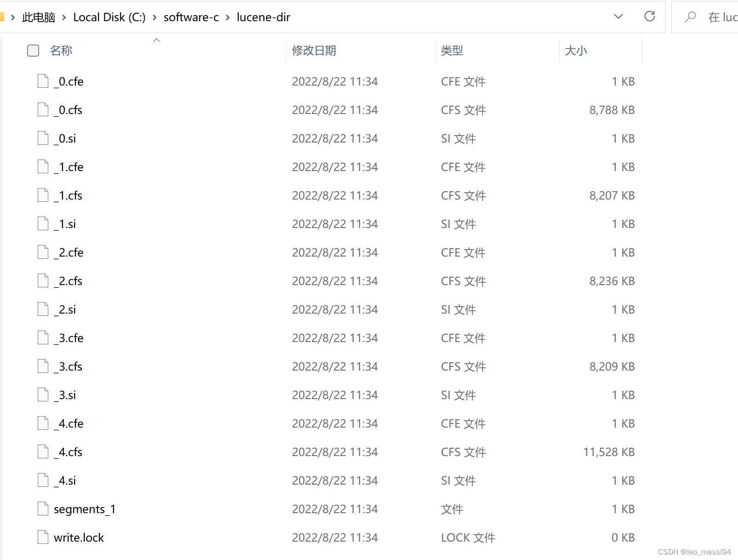Navigate to software-c via breadcrumb
738x560 pixels.
tap(191, 17)
